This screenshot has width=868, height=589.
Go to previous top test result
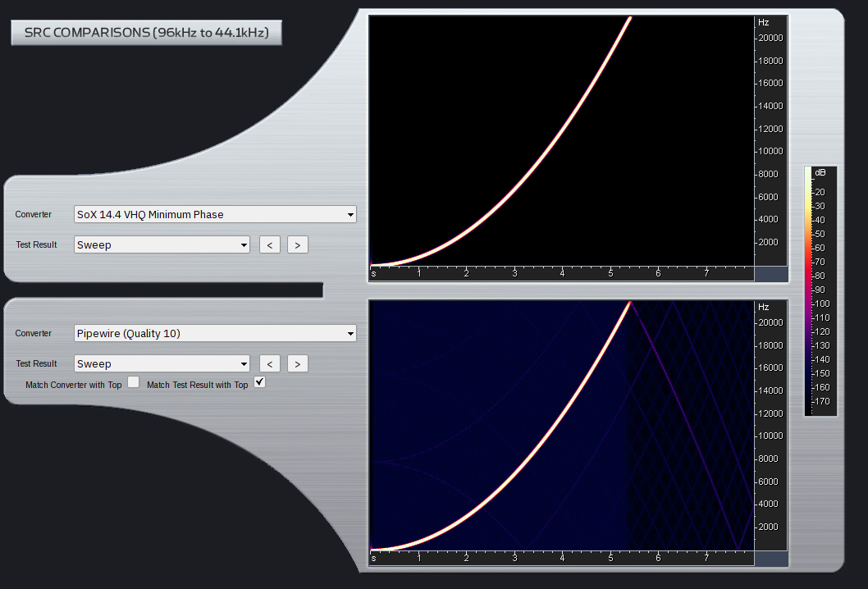[x=270, y=244]
